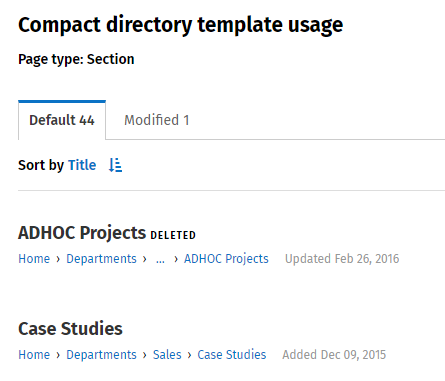The width and height of the screenshot is (445, 381).
Task: Follow the Case Studies breadcrumb link
Action: 232,355
